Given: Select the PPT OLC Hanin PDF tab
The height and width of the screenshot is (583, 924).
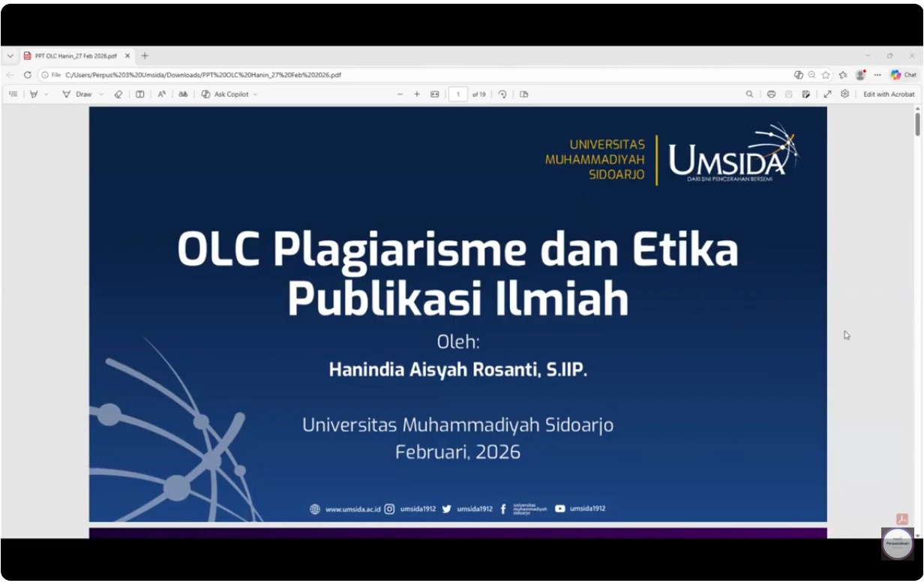Looking at the screenshot, I should [75, 56].
